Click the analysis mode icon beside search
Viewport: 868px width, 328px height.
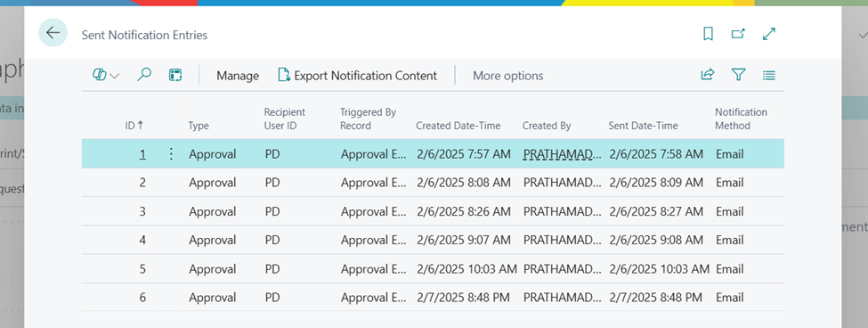click(x=175, y=75)
